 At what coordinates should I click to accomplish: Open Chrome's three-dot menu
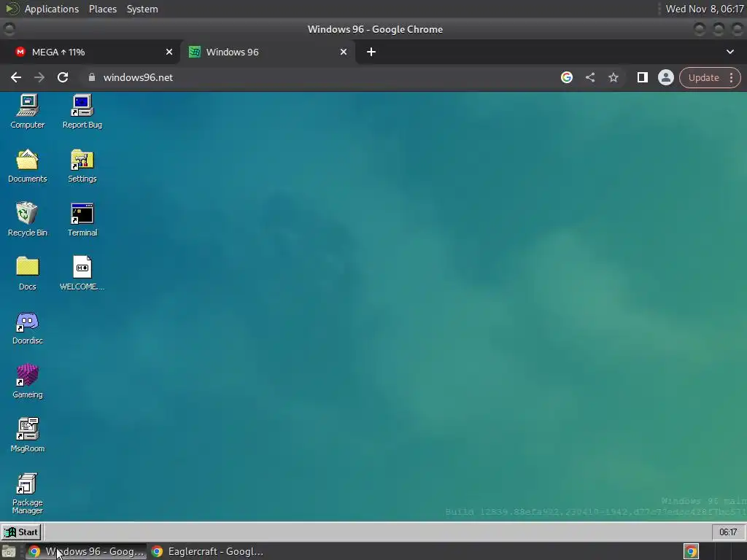[x=731, y=77]
